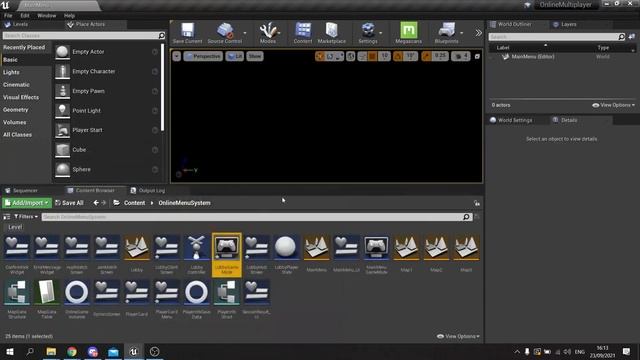Open the Megascans plugin icon
Viewport: 640px width, 360px height.
[x=409, y=30]
